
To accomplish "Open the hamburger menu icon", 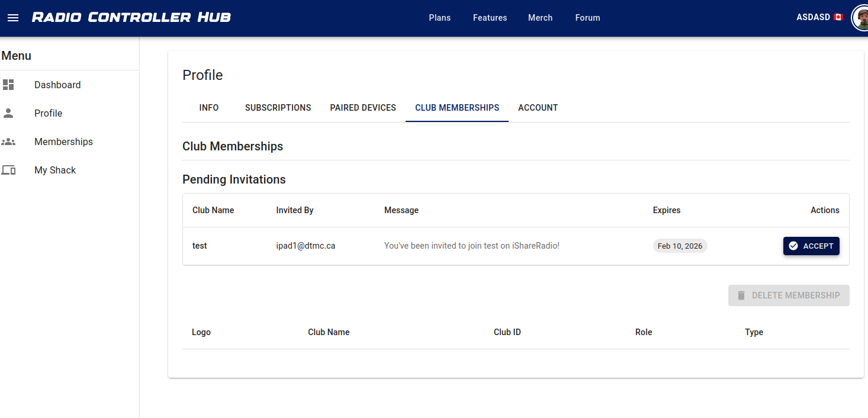I will click(x=13, y=18).
